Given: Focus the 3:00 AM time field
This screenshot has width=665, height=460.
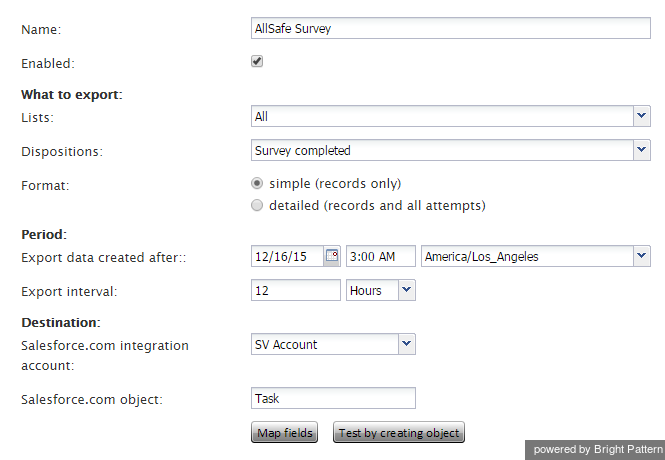Looking at the screenshot, I should click(x=381, y=256).
